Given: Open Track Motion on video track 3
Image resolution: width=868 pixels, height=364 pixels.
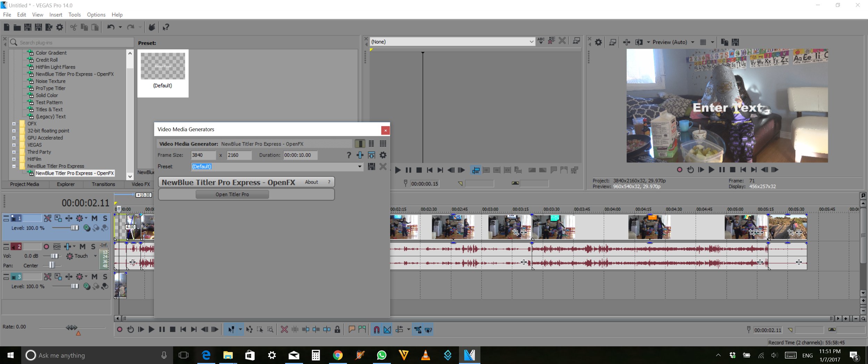Looking at the screenshot, I should click(x=58, y=277).
